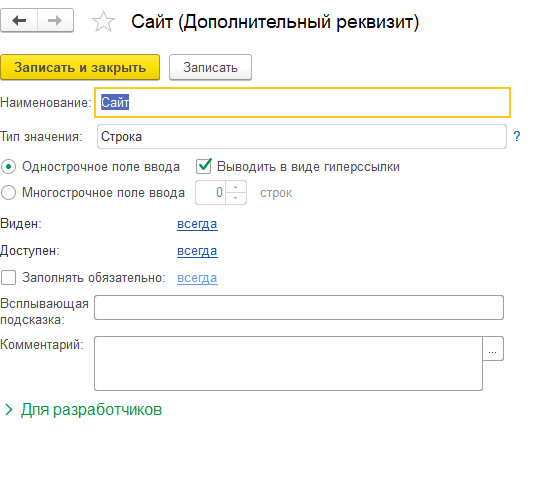Click the Всплывающая подсказка text field
This screenshot has height=480, width=539.
pyautogui.click(x=299, y=307)
